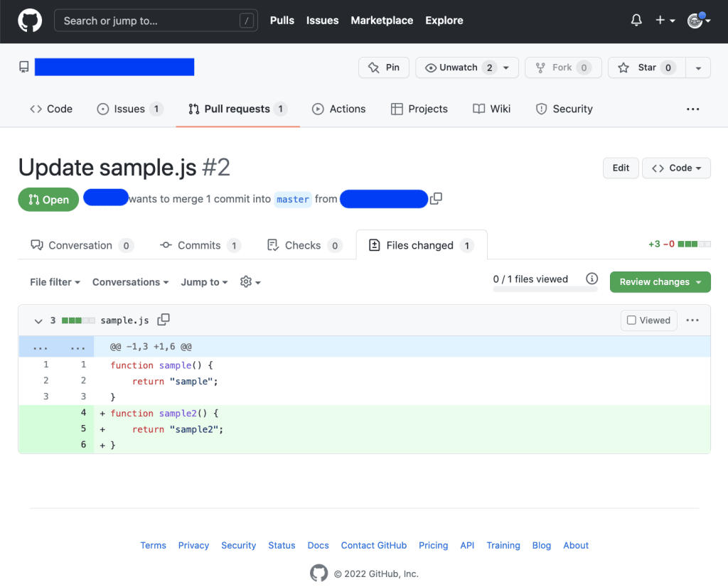Copy the sample.js file path icon
This screenshot has width=728, height=587.
[x=164, y=320]
